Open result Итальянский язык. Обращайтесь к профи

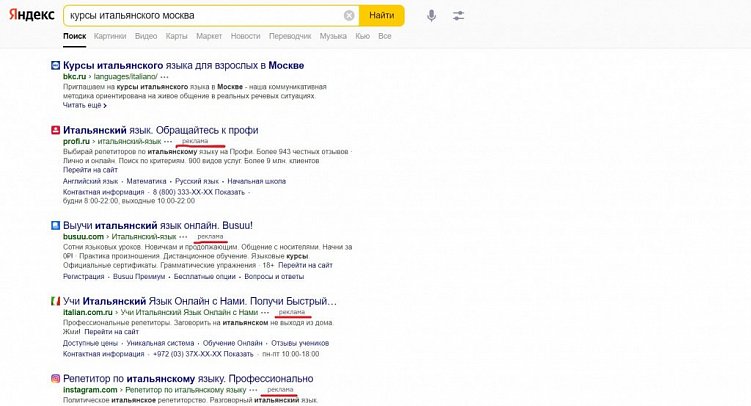tap(161, 130)
